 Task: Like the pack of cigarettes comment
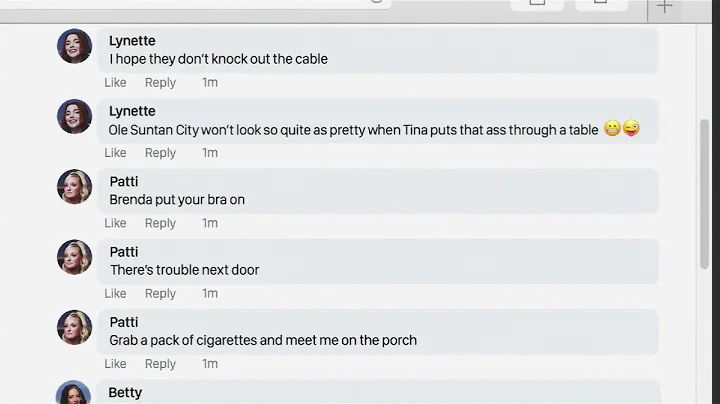[x=115, y=364]
